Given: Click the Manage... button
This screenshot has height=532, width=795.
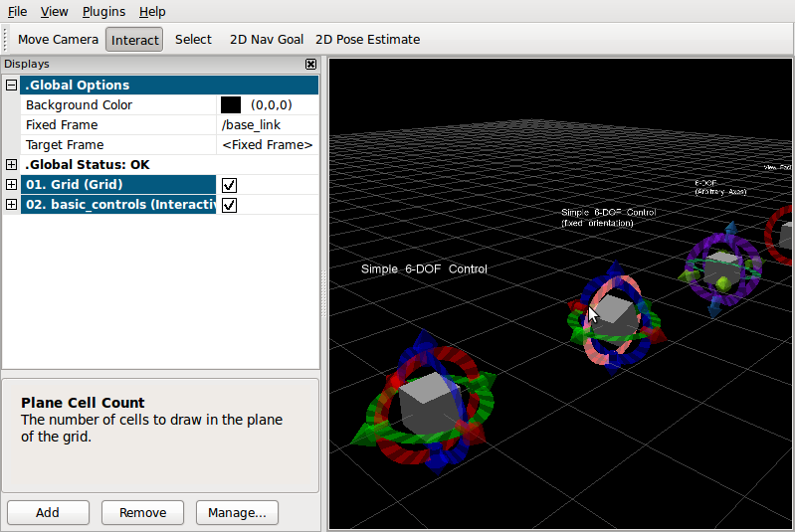Looking at the screenshot, I should click(237, 513).
